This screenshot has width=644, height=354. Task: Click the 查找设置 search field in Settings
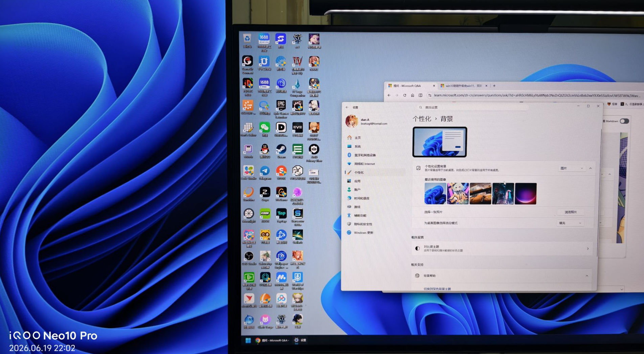tap(473, 107)
